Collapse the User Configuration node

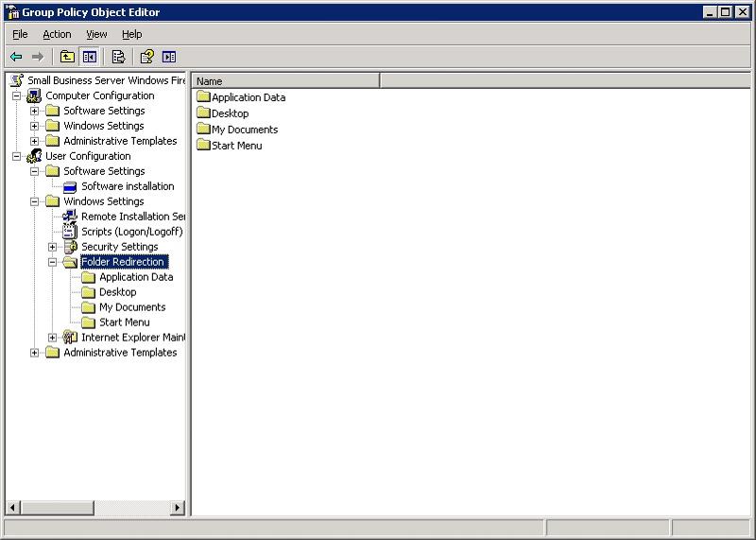pos(16,156)
